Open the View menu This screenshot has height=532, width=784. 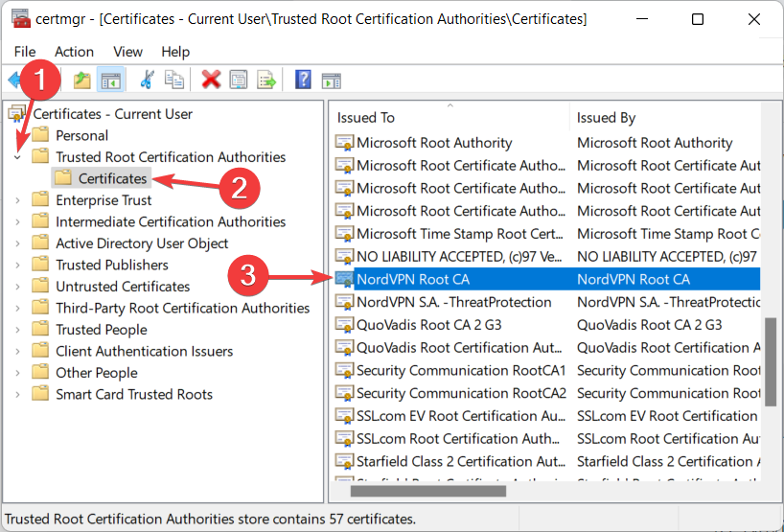click(127, 52)
